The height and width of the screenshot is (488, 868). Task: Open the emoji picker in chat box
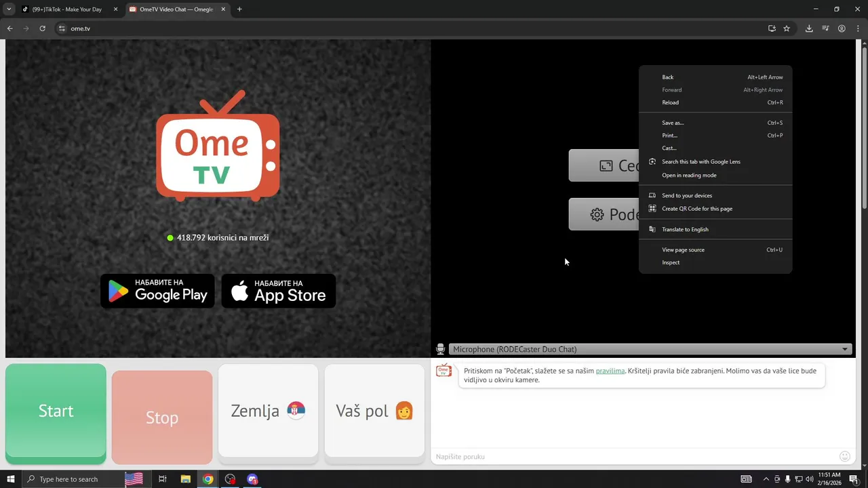(845, 456)
